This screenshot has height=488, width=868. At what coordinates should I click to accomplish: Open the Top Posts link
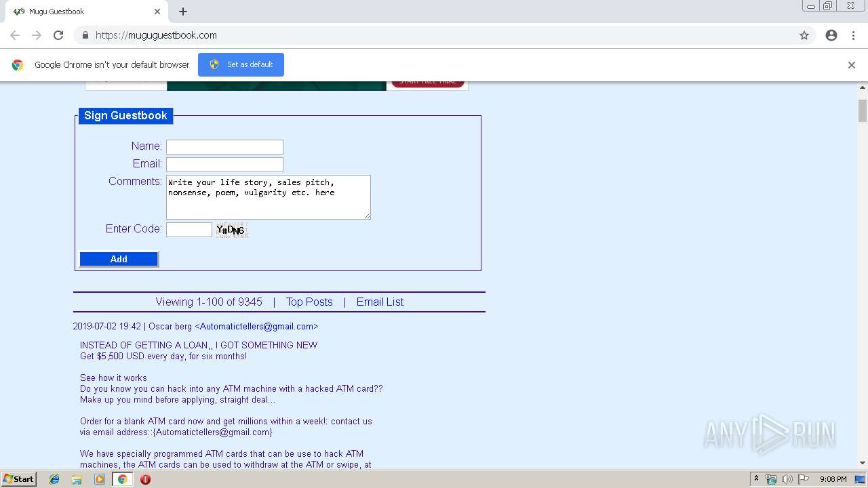(x=309, y=302)
